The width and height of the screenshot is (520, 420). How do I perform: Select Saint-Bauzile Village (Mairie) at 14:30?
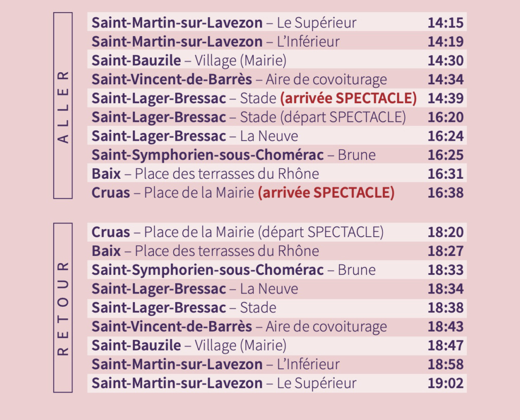(x=189, y=60)
